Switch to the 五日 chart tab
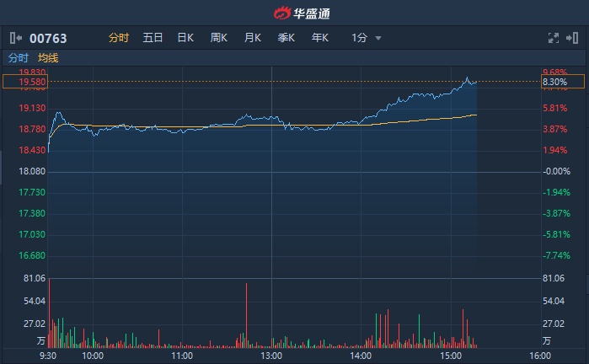The width and height of the screenshot is (589, 364). click(x=153, y=38)
